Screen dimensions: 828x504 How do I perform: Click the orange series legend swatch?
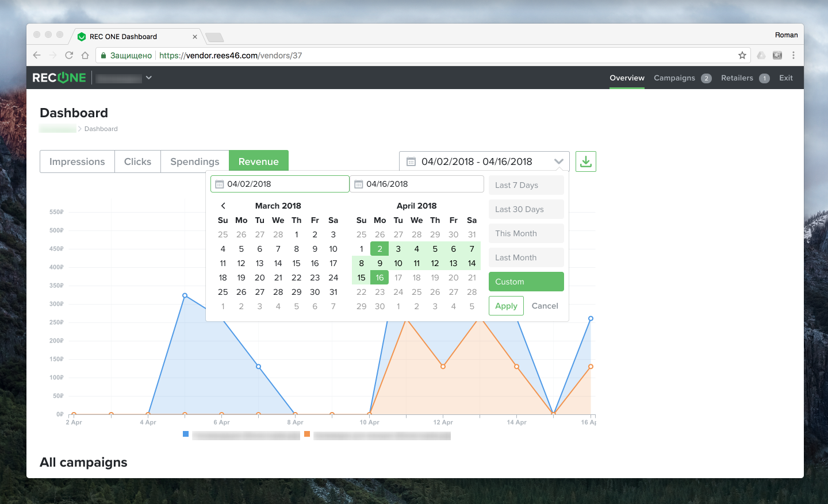tap(307, 434)
